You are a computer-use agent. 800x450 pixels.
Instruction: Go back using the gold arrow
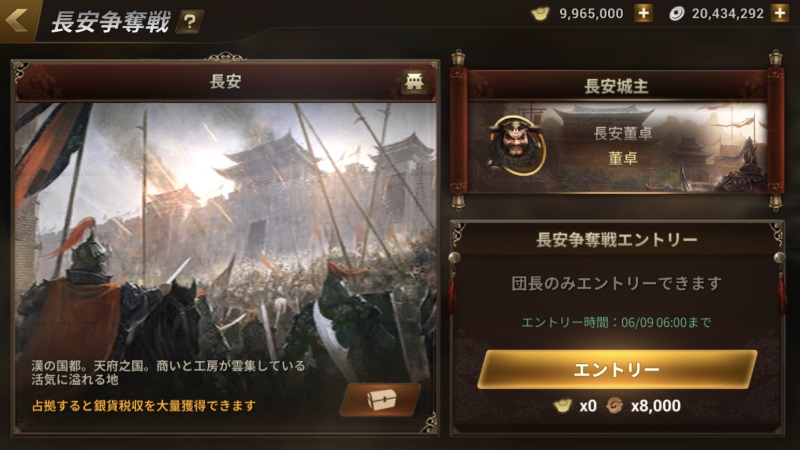[x=17, y=20]
